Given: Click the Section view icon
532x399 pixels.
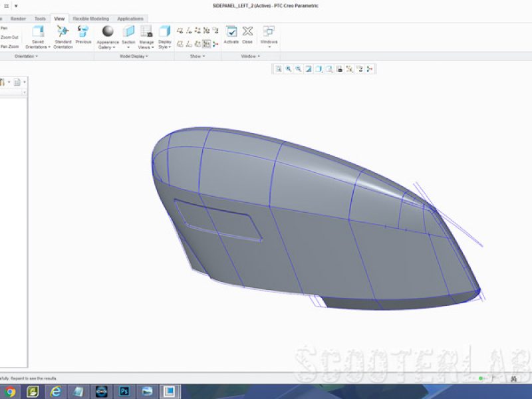Looking at the screenshot, I should [128, 31].
